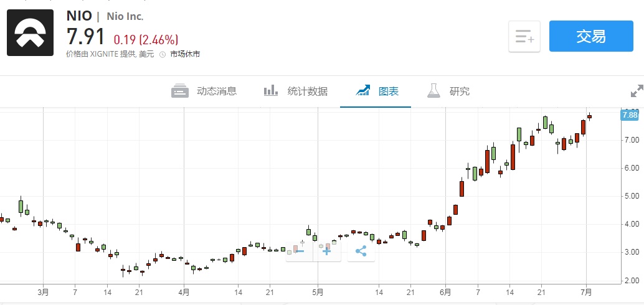Click the clock icon beside 市场休市
This screenshot has width=644, height=305.
(x=163, y=55)
